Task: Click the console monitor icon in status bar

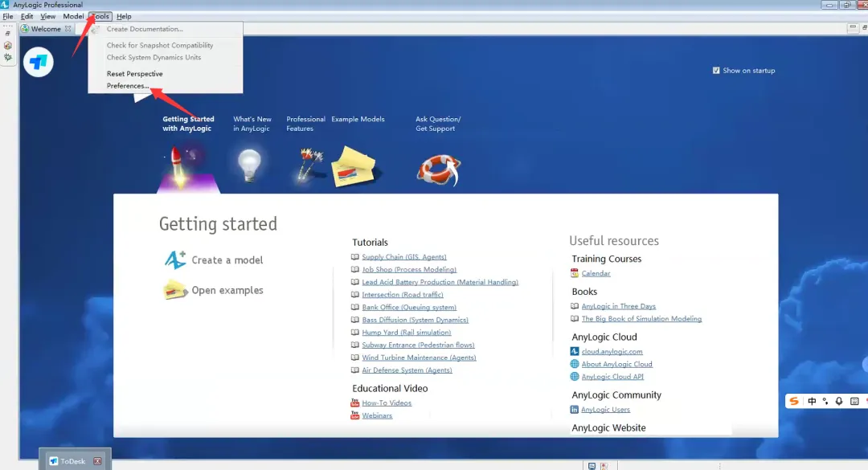Action: [x=592, y=466]
